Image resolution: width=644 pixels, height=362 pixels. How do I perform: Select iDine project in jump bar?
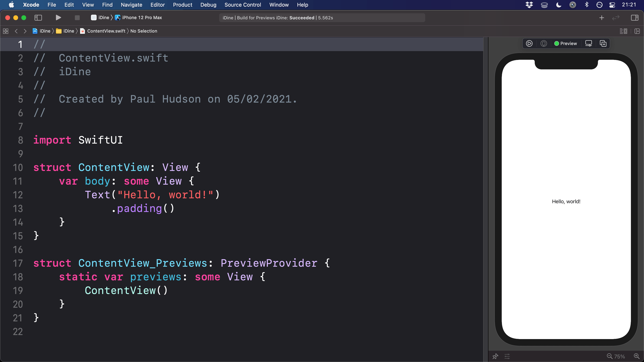(x=41, y=31)
